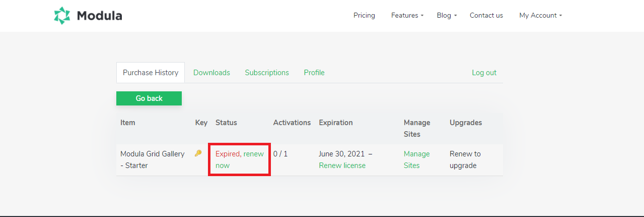The width and height of the screenshot is (644, 217).
Task: Click the Modula logo icon
Action: tap(63, 16)
